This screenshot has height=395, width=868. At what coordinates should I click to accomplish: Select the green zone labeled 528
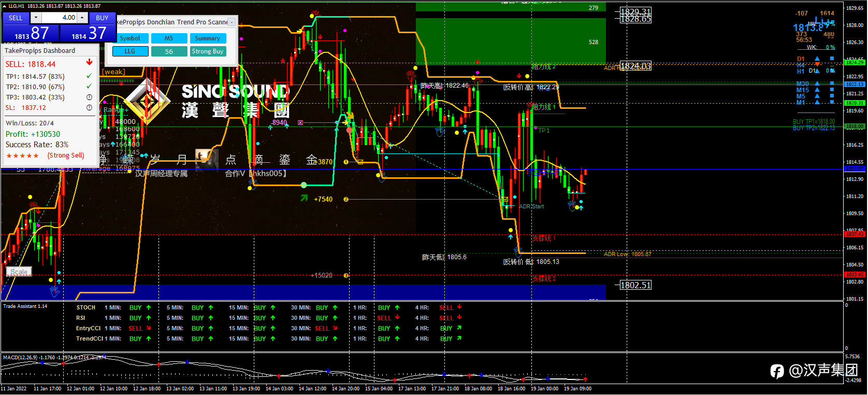pos(511,41)
